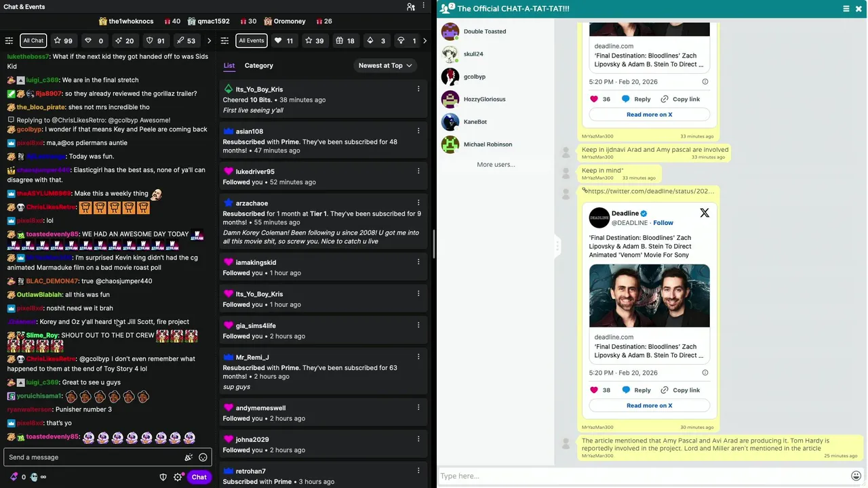Image resolution: width=868 pixels, height=488 pixels.
Task: Open options for johna2029 follow event
Action: click(x=418, y=439)
